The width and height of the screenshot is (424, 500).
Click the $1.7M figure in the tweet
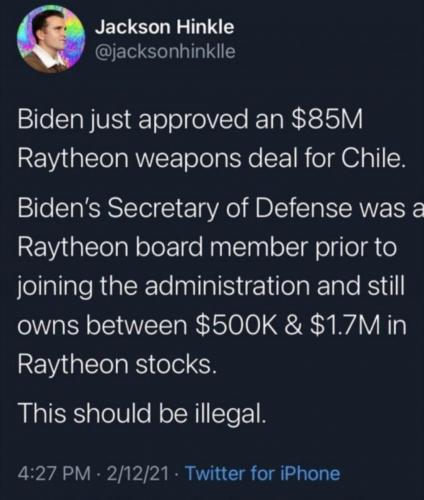click(345, 326)
